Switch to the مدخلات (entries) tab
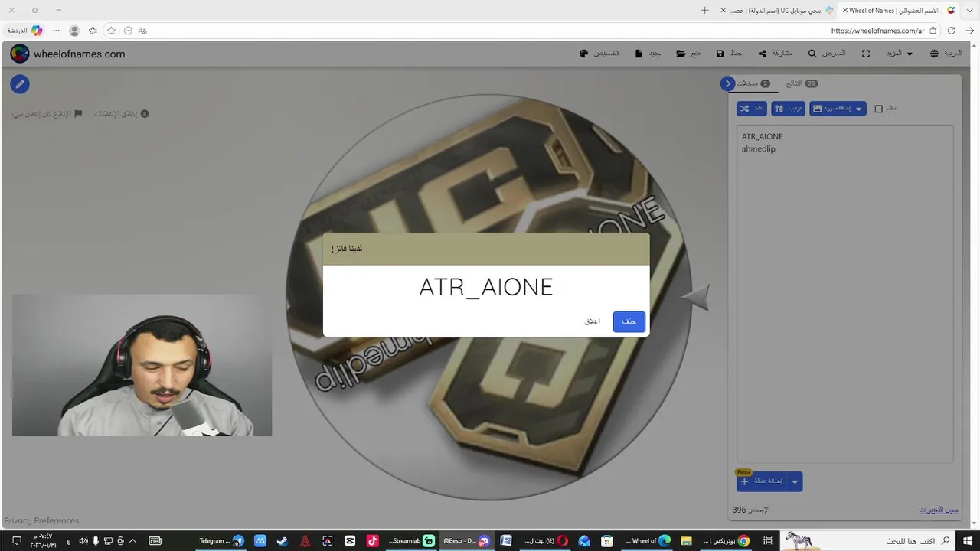Image resolution: width=980 pixels, height=551 pixels. 753,83
